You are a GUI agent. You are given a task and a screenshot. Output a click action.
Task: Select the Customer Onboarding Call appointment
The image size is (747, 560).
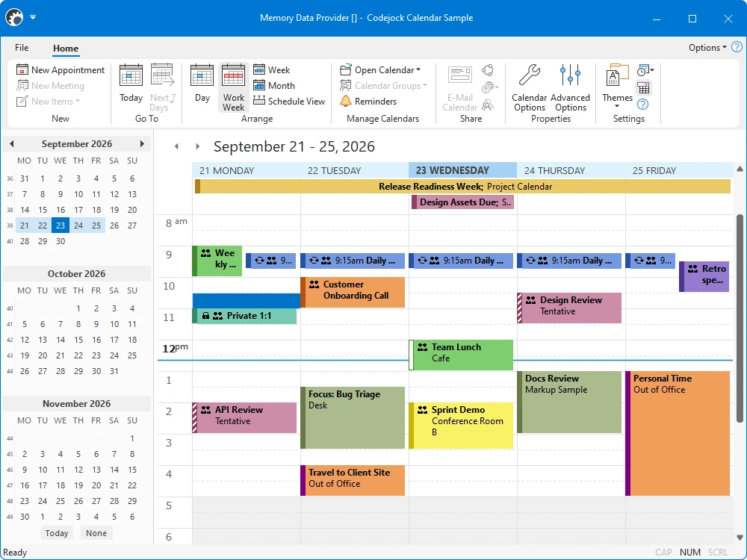coord(353,292)
